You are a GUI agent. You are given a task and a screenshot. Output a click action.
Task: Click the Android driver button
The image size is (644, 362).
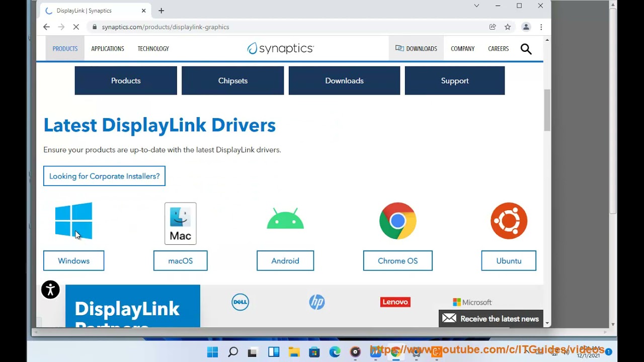(x=285, y=261)
